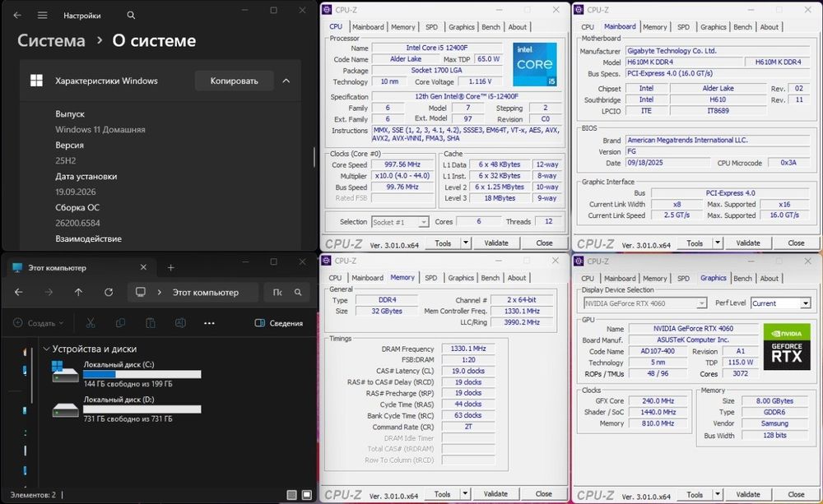
Task: Select the Graphics tab in Memory window
Action: pyautogui.click(x=461, y=277)
